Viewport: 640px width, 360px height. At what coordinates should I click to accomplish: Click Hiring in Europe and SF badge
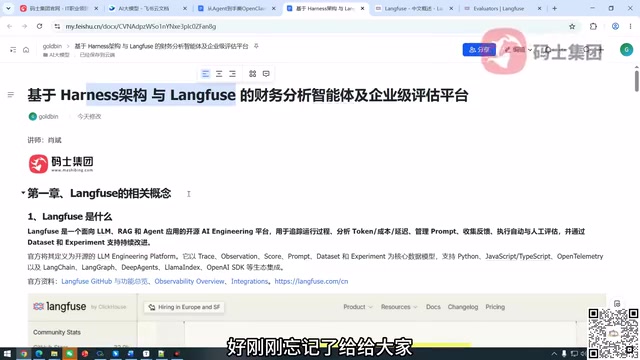point(184,307)
